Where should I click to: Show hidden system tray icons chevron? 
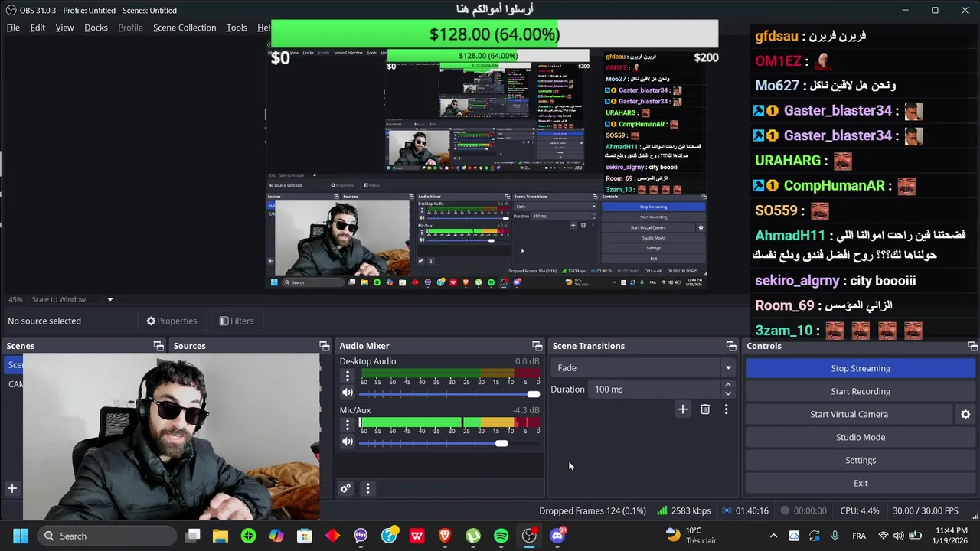click(x=773, y=536)
